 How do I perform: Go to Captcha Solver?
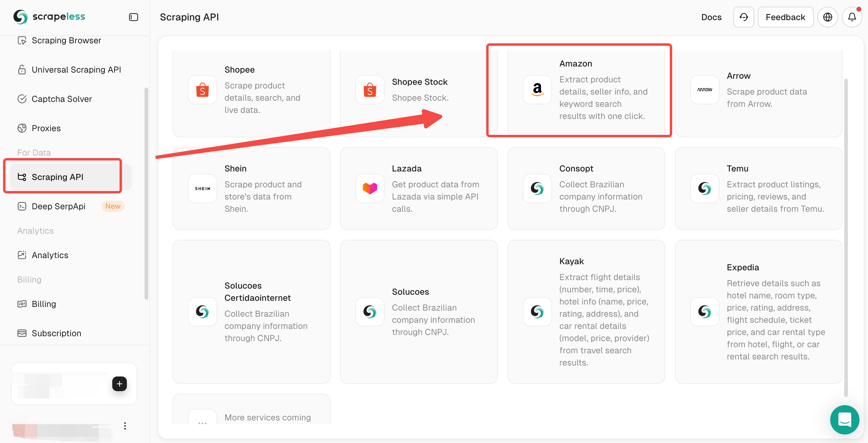[70, 99]
